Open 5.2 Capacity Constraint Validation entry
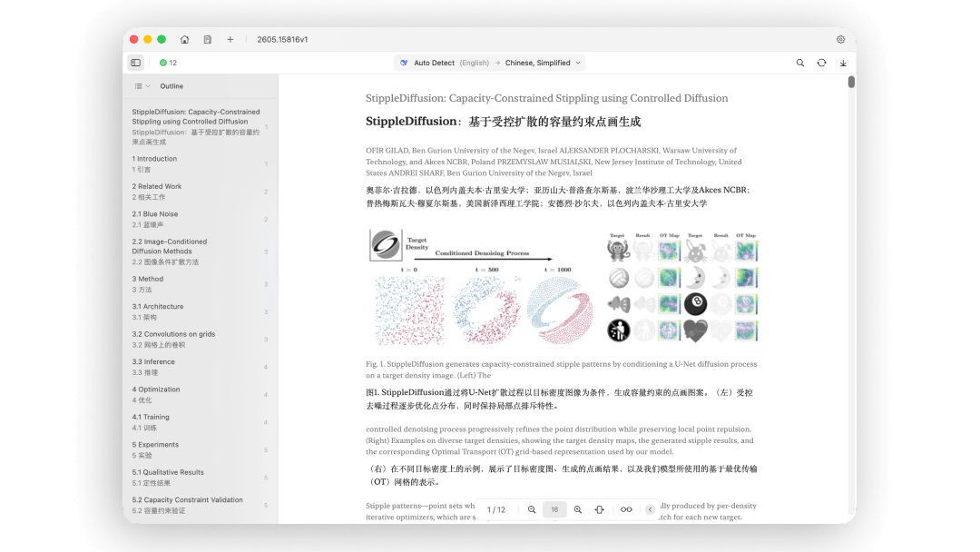The image size is (980, 552). 199,505
